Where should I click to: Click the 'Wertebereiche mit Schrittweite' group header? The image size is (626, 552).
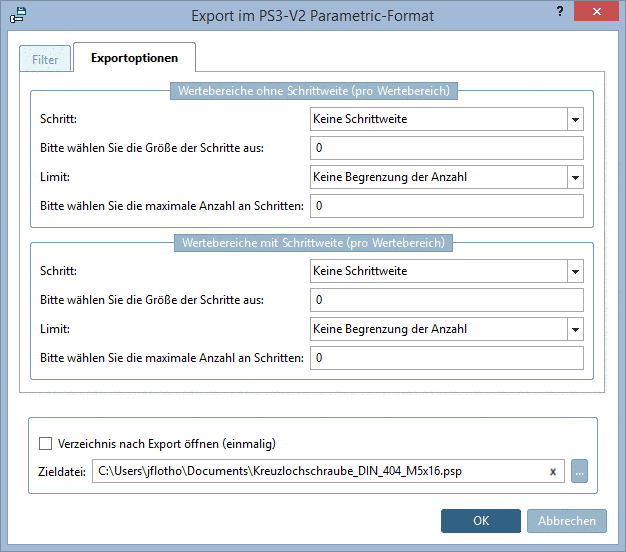click(312, 242)
